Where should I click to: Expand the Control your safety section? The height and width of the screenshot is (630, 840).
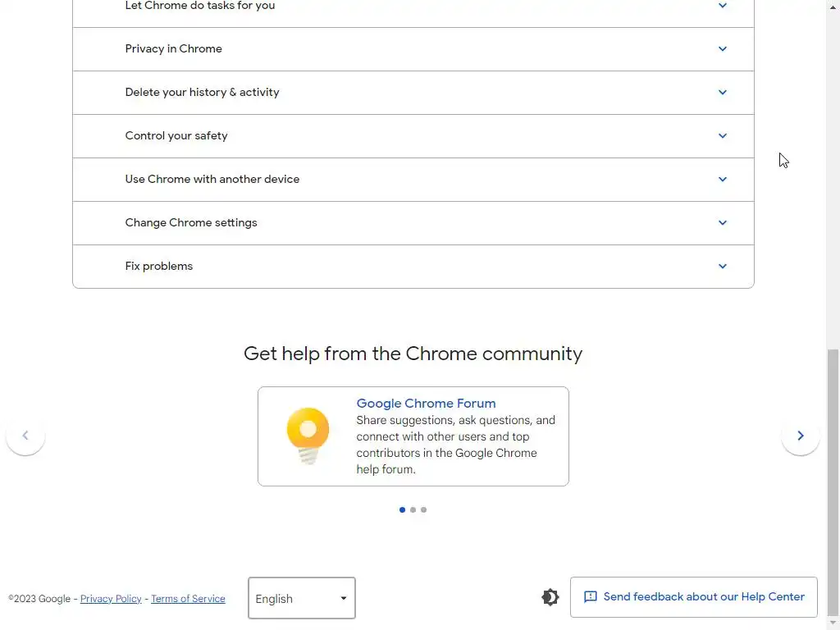tap(413, 136)
